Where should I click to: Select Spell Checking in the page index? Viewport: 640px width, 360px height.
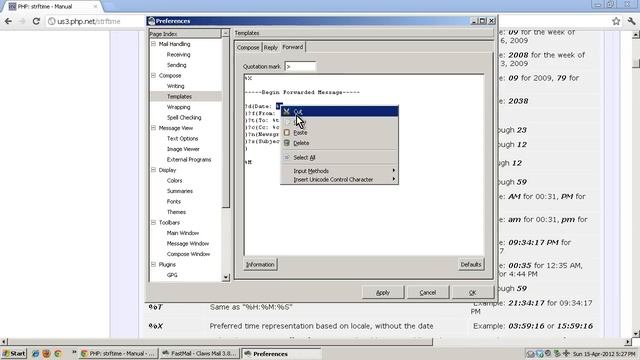click(184, 118)
